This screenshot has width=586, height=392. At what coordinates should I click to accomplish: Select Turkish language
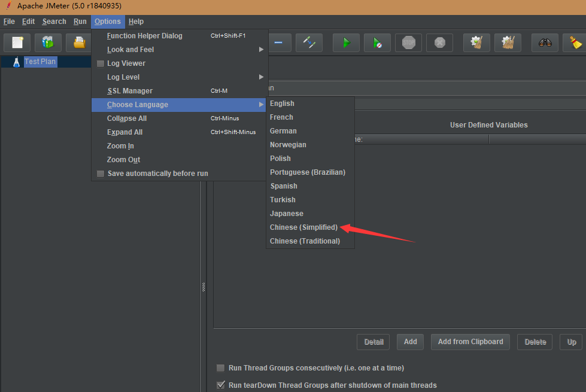pyautogui.click(x=310, y=200)
